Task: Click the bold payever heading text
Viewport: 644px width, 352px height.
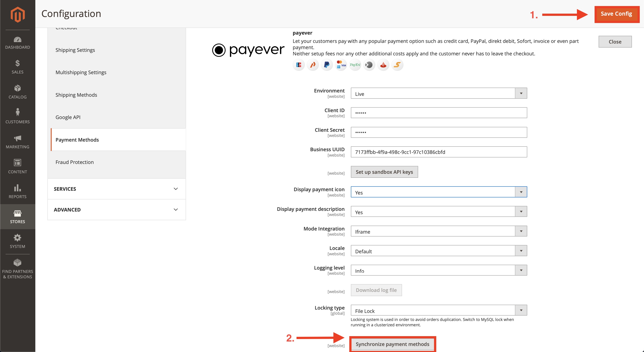Action: 302,33
